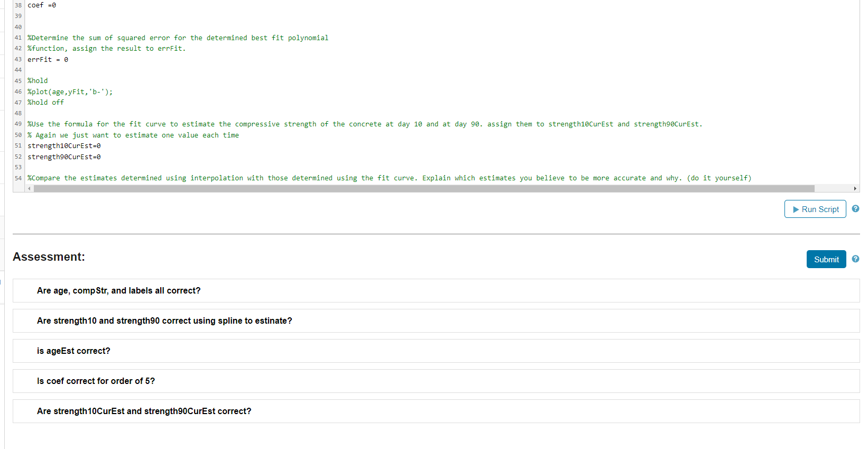Click the coef =0 code line
This screenshot has height=449, width=868.
click(41, 5)
